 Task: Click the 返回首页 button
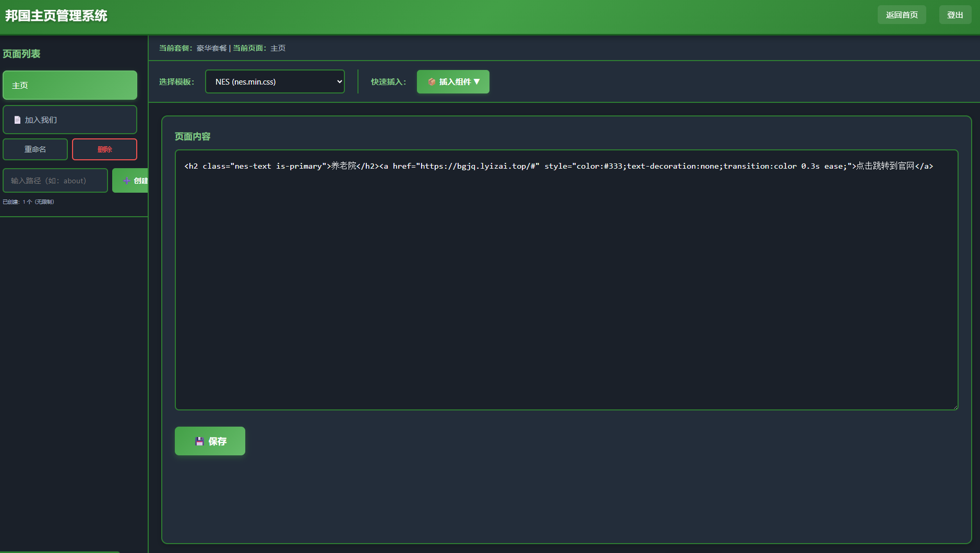(x=901, y=15)
